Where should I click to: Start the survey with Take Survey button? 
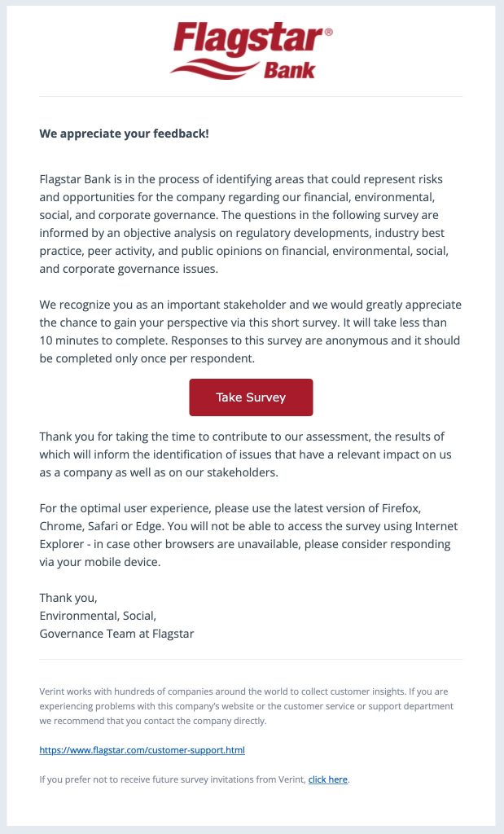tap(251, 397)
